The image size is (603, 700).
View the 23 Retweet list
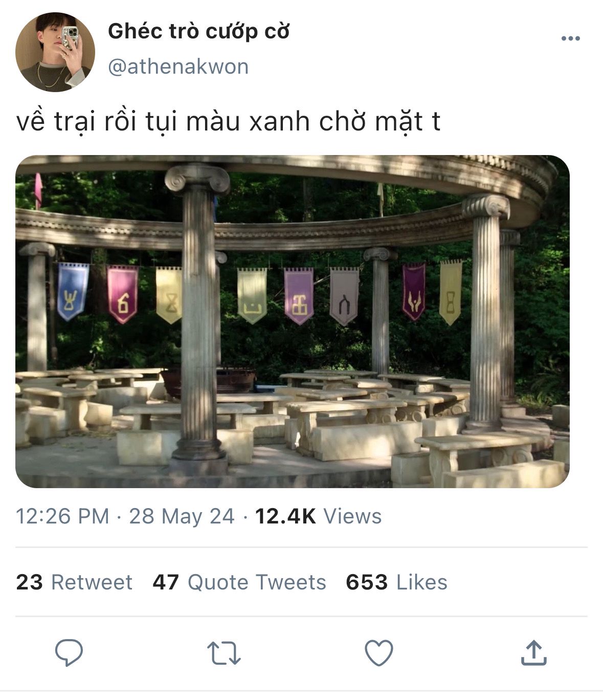click(x=74, y=582)
